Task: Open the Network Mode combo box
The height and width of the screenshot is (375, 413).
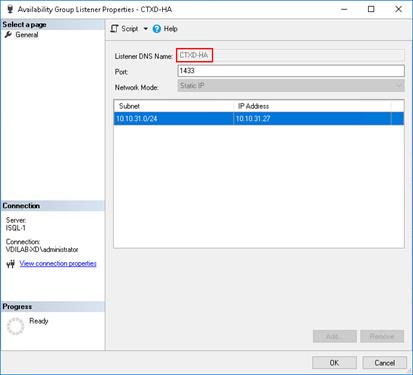Action: pos(291,86)
